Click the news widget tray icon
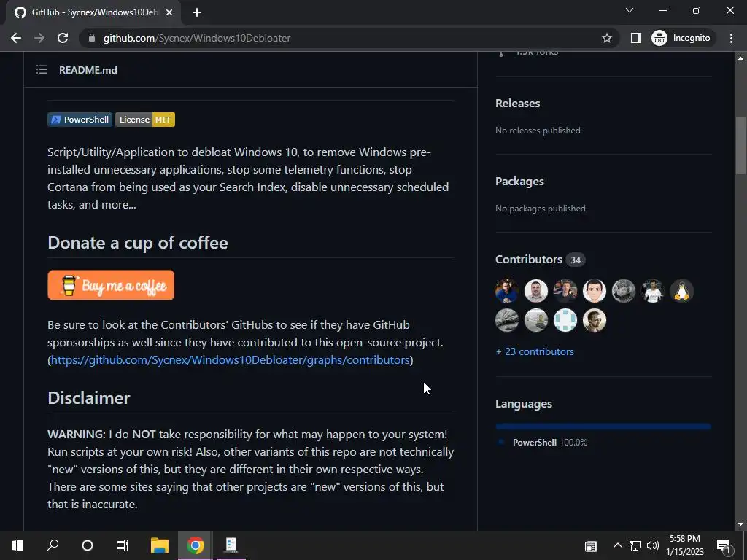The height and width of the screenshot is (560, 747). click(x=591, y=546)
